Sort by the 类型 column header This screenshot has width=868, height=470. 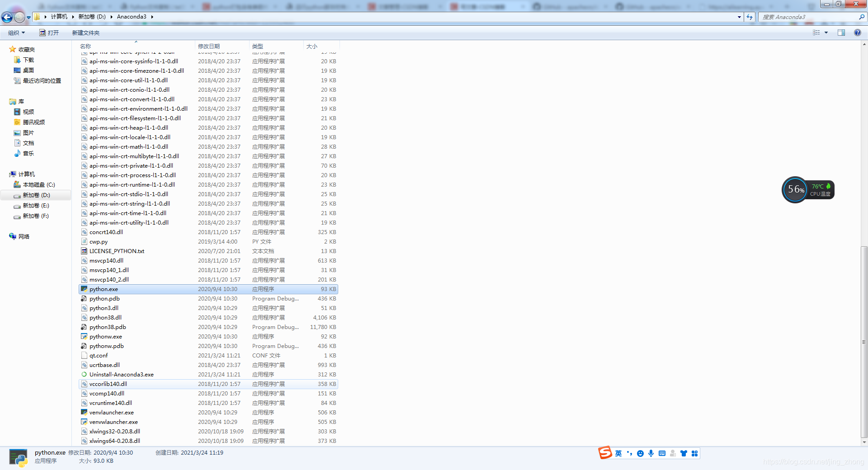coord(277,46)
